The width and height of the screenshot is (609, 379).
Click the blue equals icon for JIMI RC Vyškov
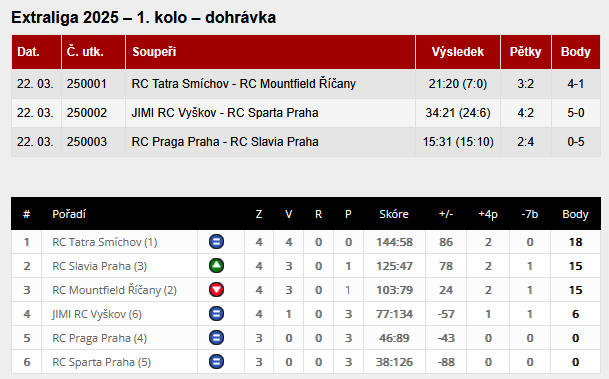216,314
